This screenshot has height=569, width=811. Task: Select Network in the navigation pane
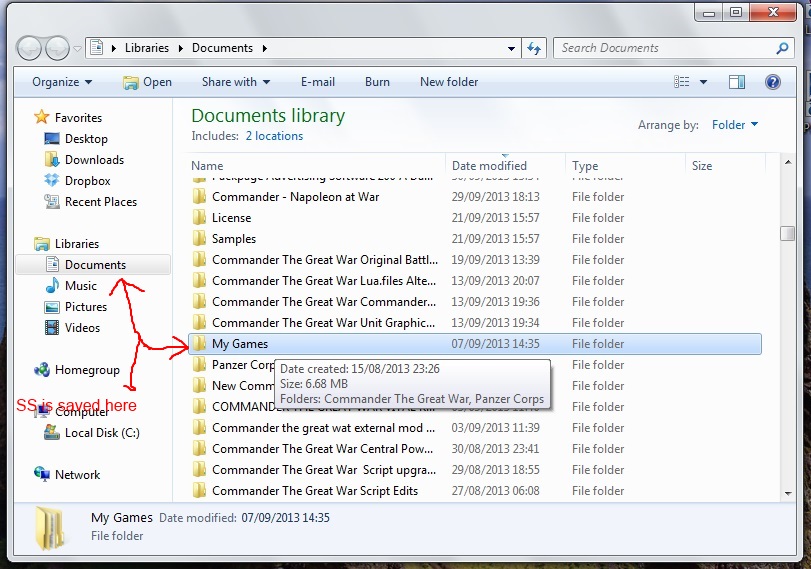[67, 474]
